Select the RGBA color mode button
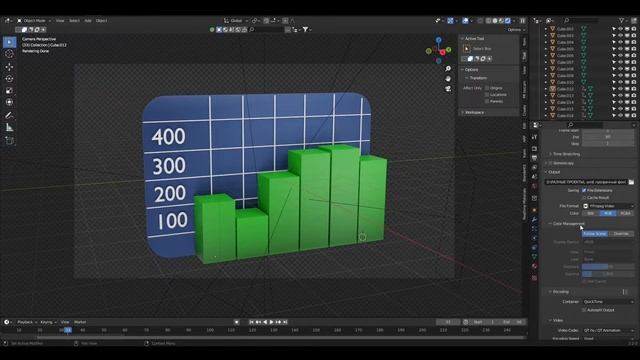The image size is (640, 360). point(625,213)
